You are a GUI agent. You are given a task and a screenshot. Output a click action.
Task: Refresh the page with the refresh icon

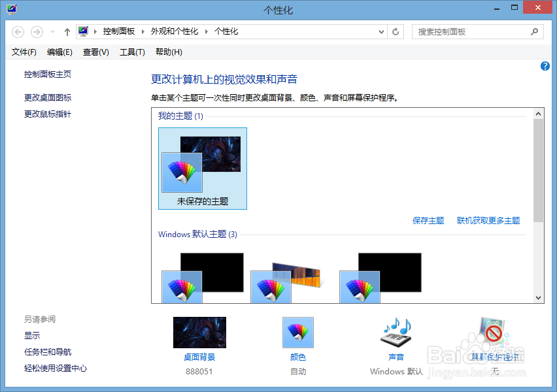pyautogui.click(x=396, y=31)
